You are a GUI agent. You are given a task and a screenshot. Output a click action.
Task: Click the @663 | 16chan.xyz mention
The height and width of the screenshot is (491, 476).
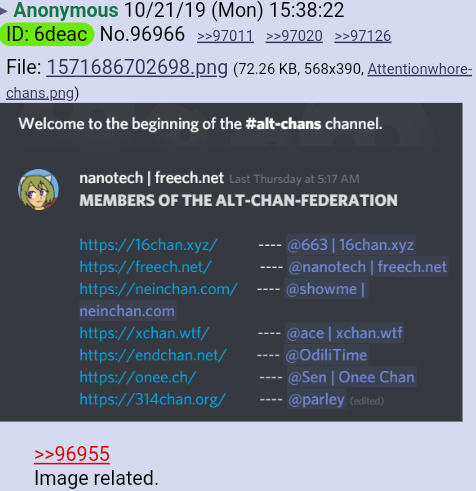pos(351,245)
